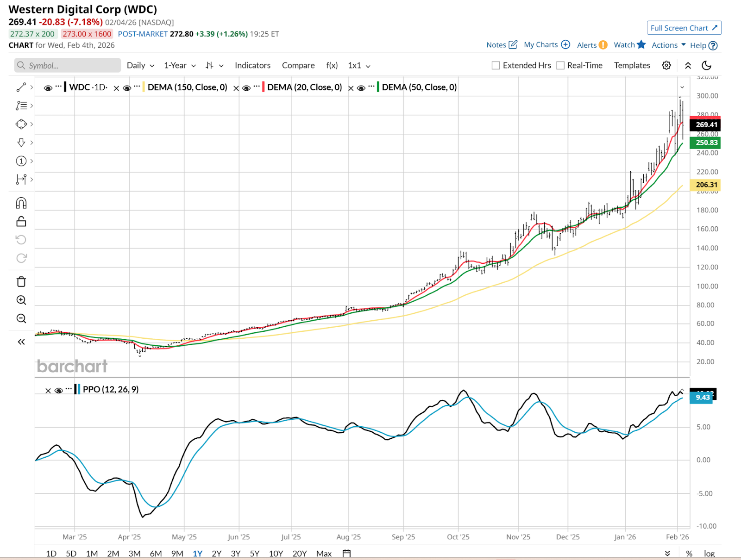This screenshot has height=560, width=741.
Task: Open the Templates link
Action: [x=632, y=65]
